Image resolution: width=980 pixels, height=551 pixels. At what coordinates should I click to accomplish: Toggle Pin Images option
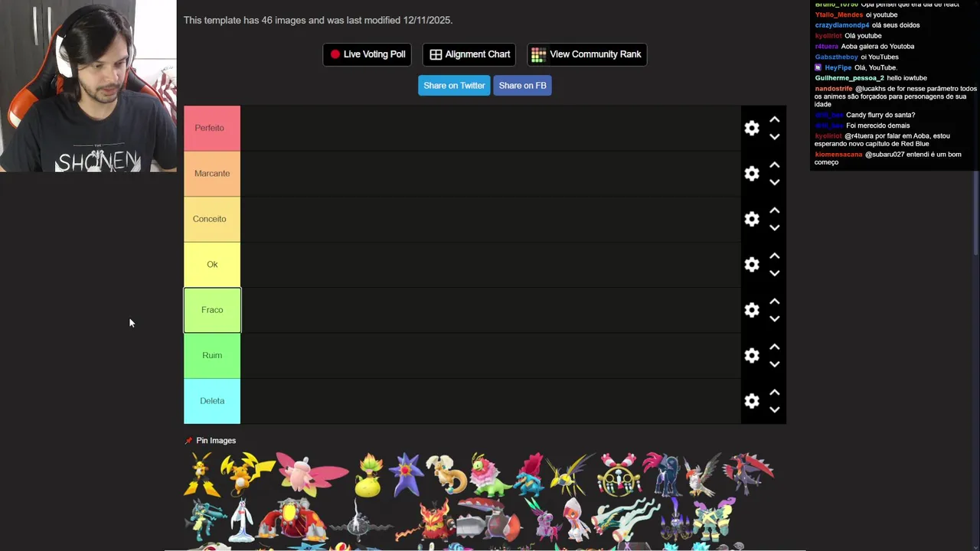pos(211,441)
